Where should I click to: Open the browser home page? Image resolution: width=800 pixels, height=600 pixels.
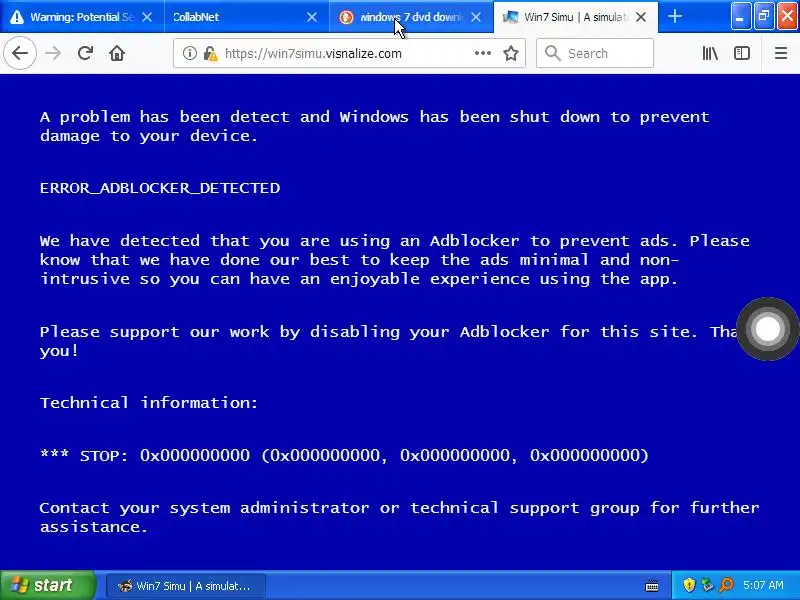pyautogui.click(x=117, y=53)
